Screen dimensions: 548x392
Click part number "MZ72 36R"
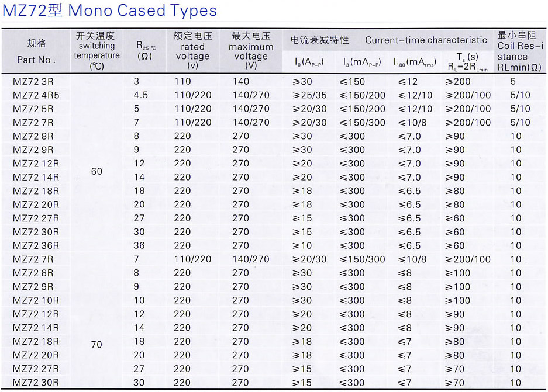coord(36,246)
